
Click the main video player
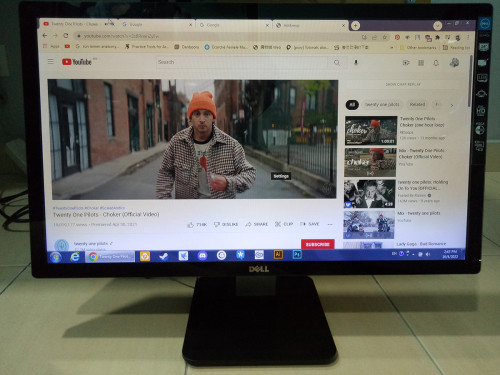[193, 139]
